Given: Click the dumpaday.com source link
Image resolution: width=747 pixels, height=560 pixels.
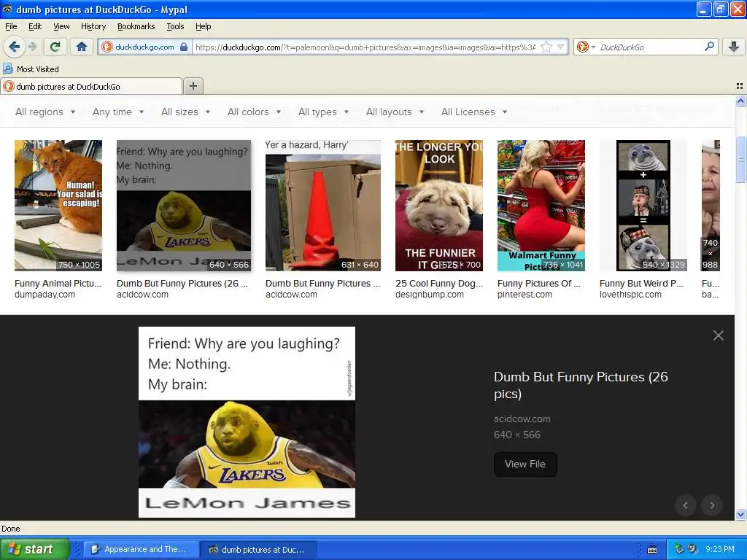Looking at the screenshot, I should [x=44, y=295].
